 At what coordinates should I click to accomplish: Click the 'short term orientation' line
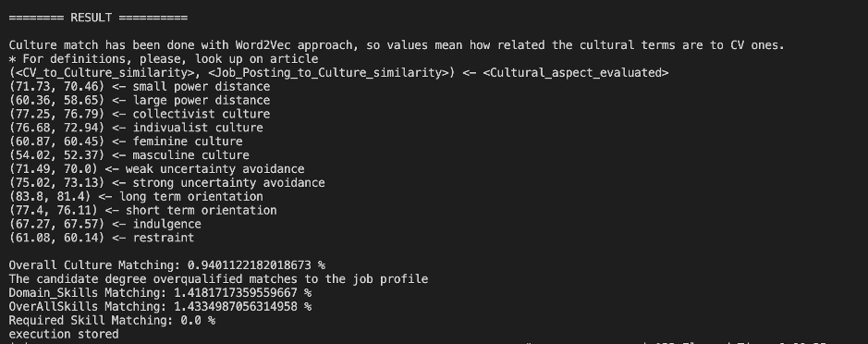pos(143,211)
